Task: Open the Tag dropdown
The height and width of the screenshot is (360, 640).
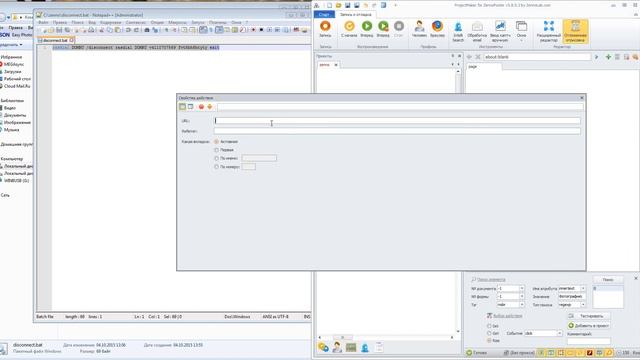Action: click(x=521, y=305)
